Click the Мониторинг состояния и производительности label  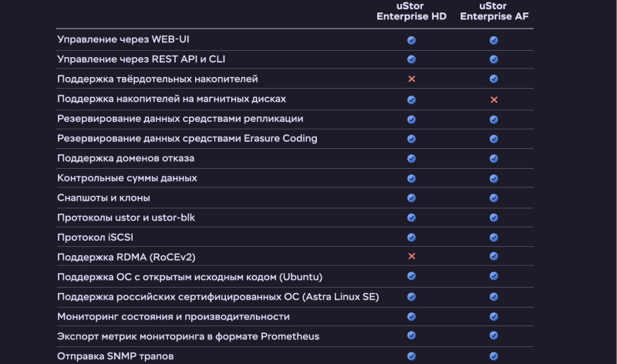pyautogui.click(x=173, y=317)
